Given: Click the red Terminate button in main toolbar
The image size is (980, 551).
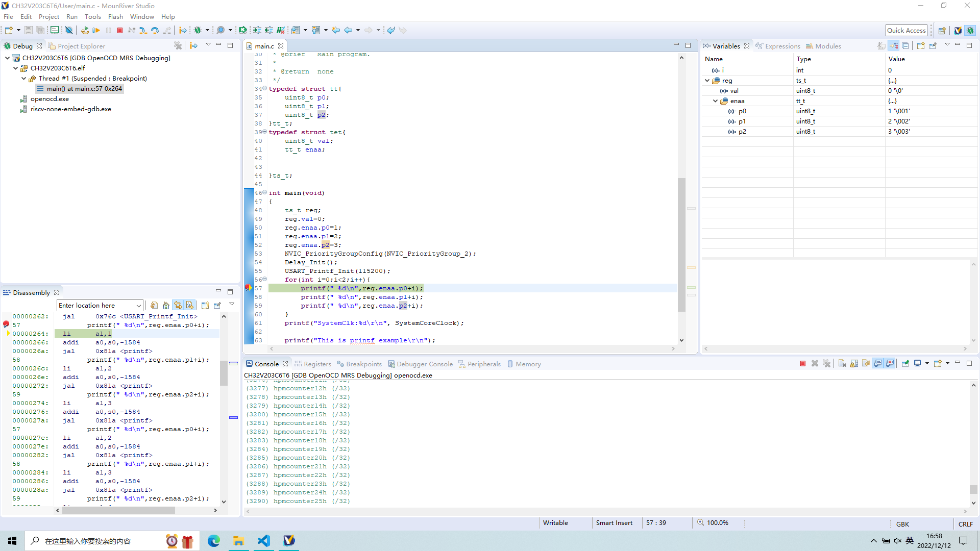Looking at the screenshot, I should point(120,31).
